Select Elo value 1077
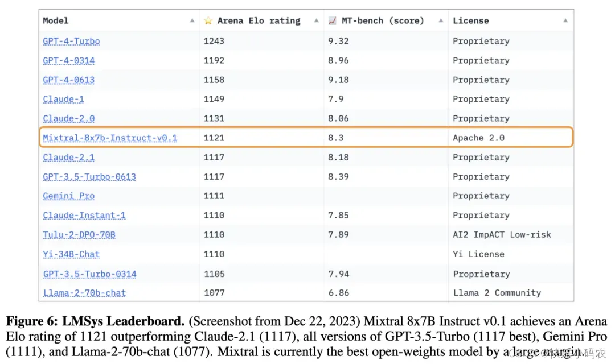Screen dimensions: 615x364 pyautogui.click(x=215, y=293)
